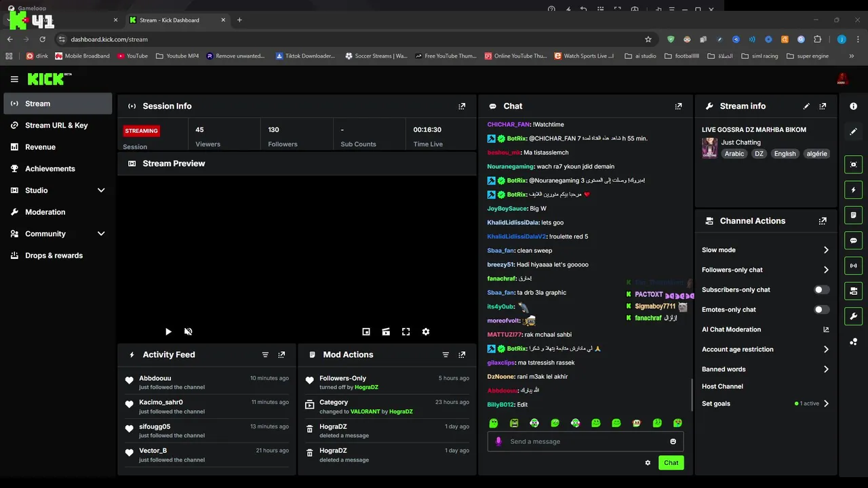Toggle the wrench stream info icon in right sidebar
The image size is (868, 488).
[854, 317]
